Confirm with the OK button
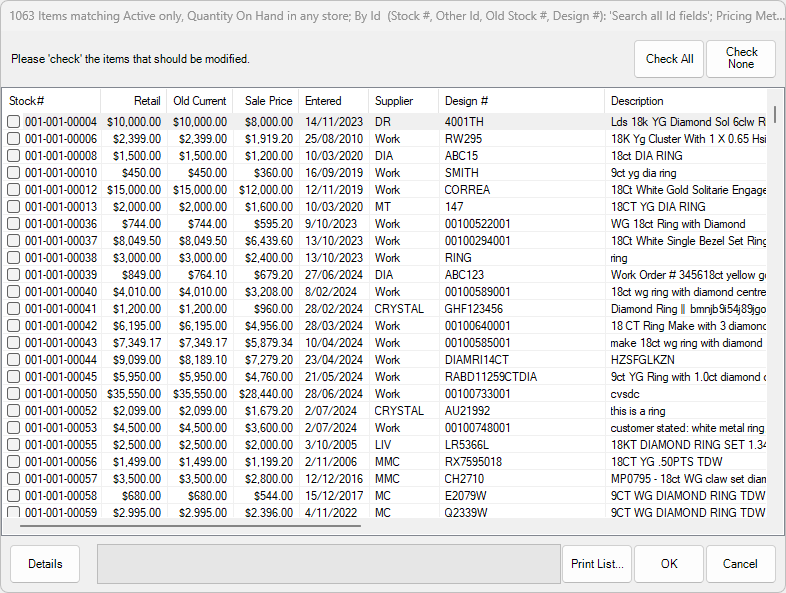 [669, 564]
